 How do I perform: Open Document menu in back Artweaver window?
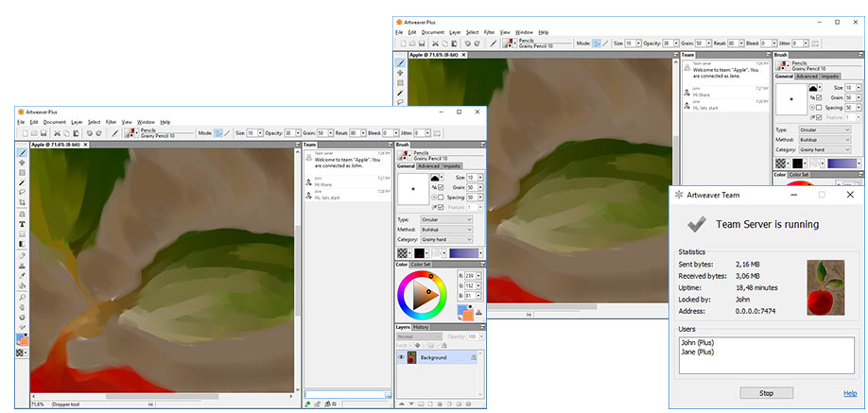coord(433,33)
